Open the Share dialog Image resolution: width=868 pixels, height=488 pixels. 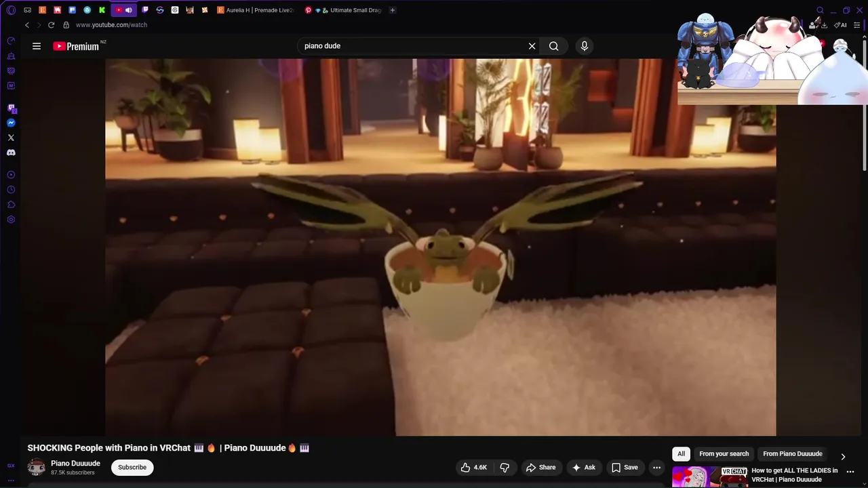[540, 467]
